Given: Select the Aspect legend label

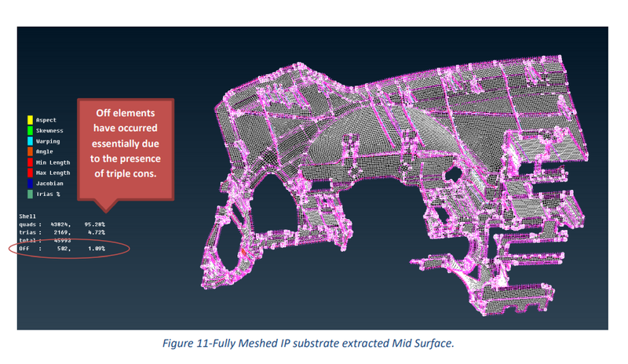Looking at the screenshot, I should [46, 120].
